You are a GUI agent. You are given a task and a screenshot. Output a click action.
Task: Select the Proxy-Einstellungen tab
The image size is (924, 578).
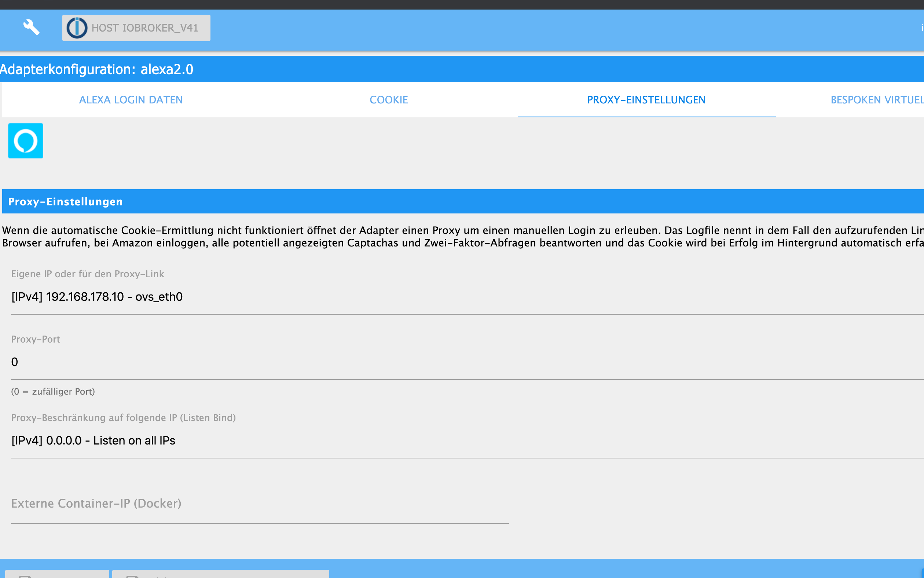[646, 100]
